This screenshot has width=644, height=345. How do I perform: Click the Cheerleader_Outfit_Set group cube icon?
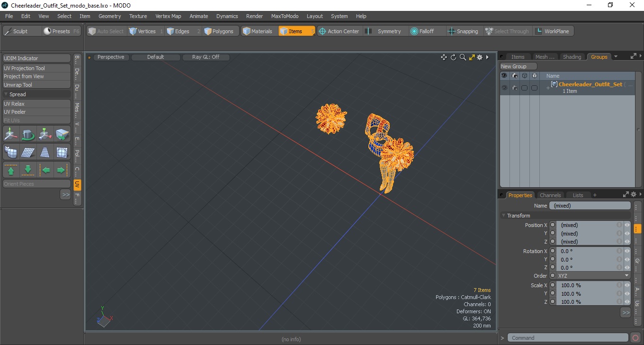coord(554,84)
